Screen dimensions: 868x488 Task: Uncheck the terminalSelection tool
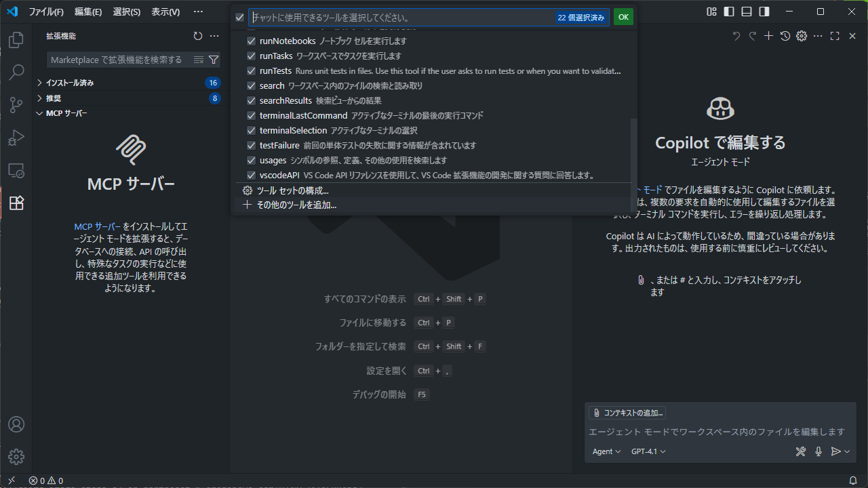pyautogui.click(x=252, y=130)
